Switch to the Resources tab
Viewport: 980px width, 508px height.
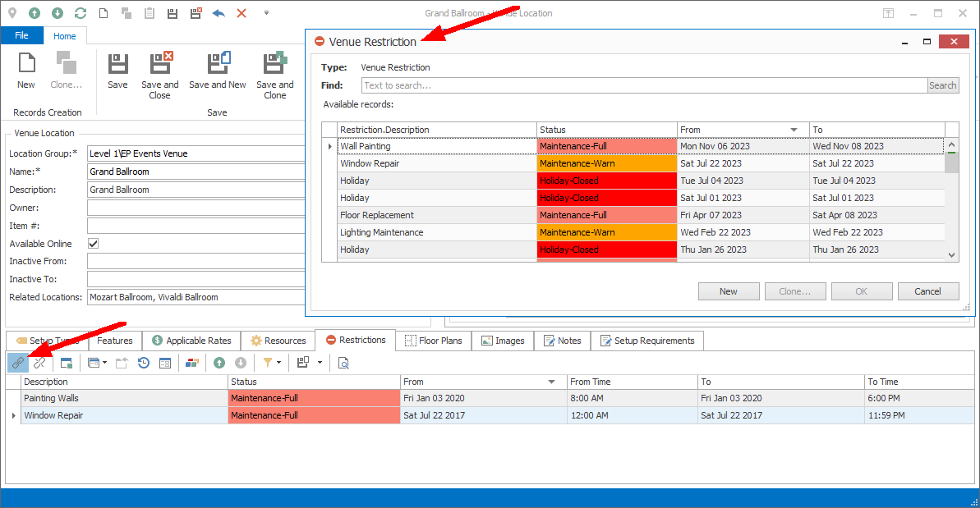tap(278, 341)
